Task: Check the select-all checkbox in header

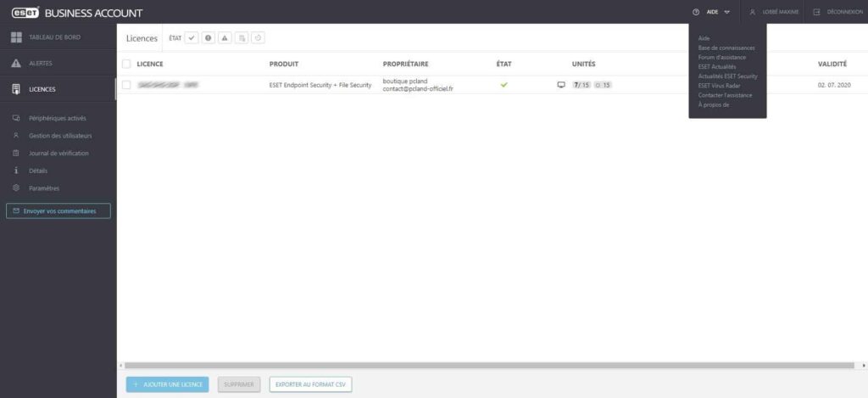Action: click(126, 64)
